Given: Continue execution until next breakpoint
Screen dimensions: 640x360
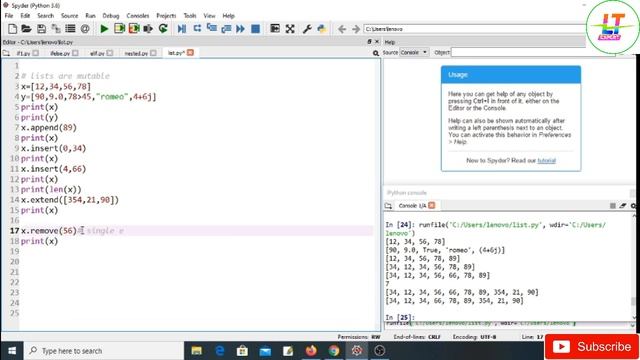Looking at the screenshot, I should (240, 29).
